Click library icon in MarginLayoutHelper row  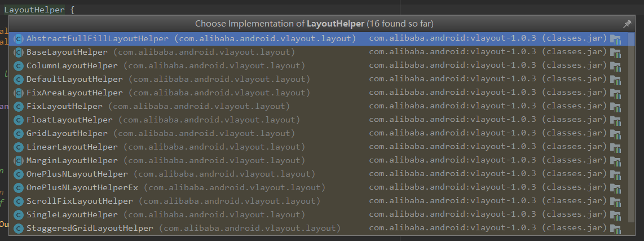click(x=615, y=161)
